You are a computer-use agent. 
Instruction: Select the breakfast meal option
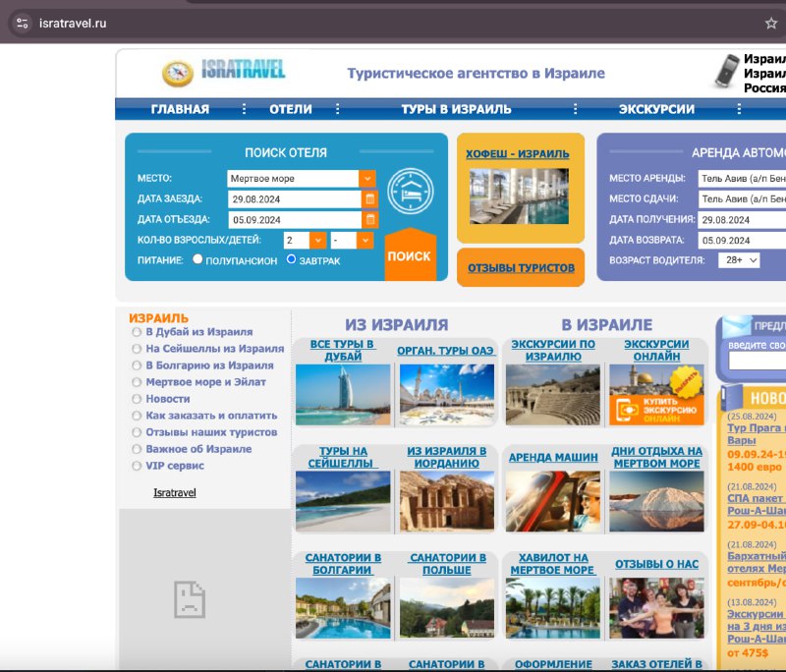tap(291, 259)
